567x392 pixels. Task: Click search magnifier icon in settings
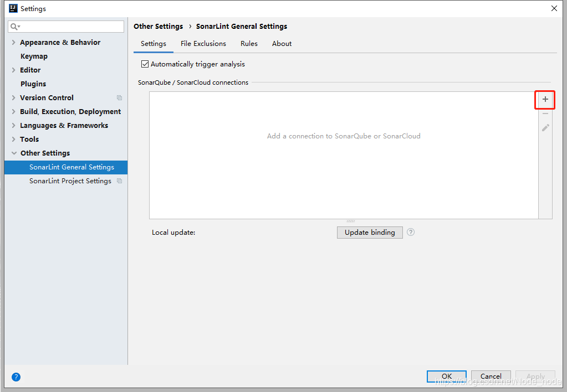coord(15,27)
